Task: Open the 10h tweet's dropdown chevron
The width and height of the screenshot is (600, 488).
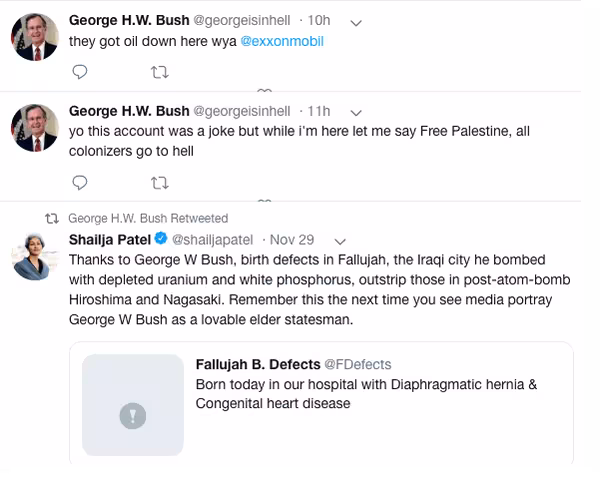Action: [x=356, y=23]
